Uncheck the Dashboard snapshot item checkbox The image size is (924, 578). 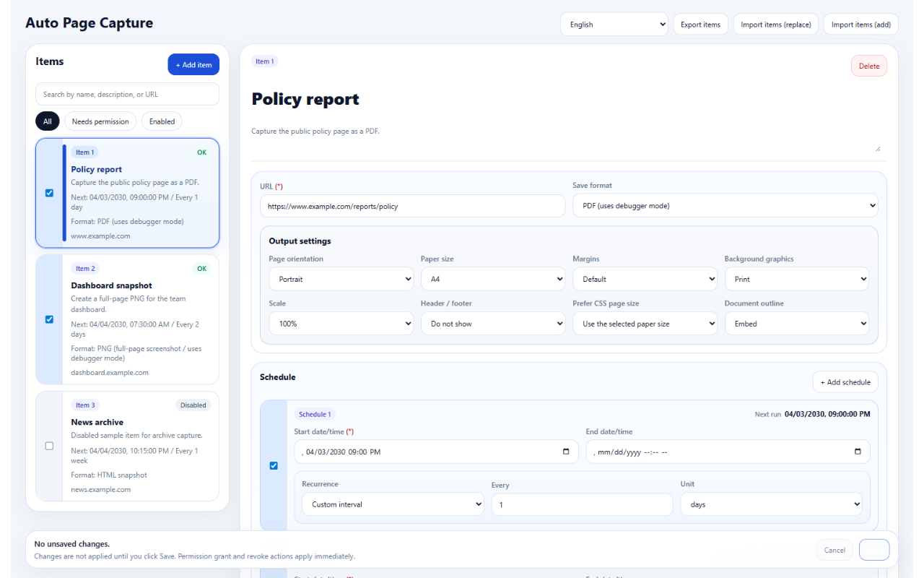[x=49, y=319]
